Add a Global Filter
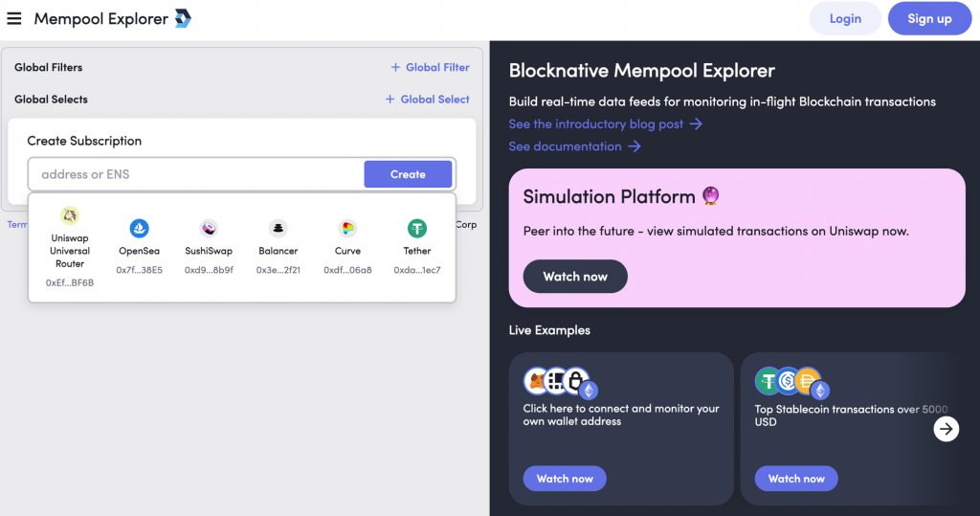The width and height of the screenshot is (980, 516). [430, 67]
